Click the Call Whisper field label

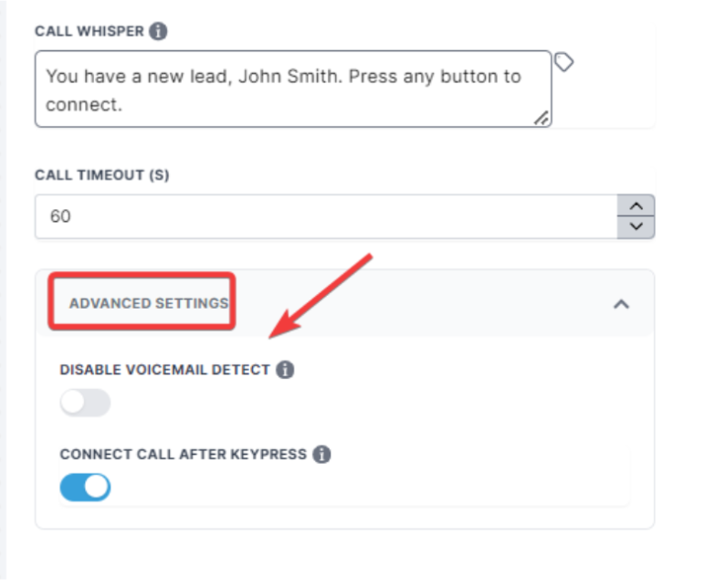coord(89,31)
